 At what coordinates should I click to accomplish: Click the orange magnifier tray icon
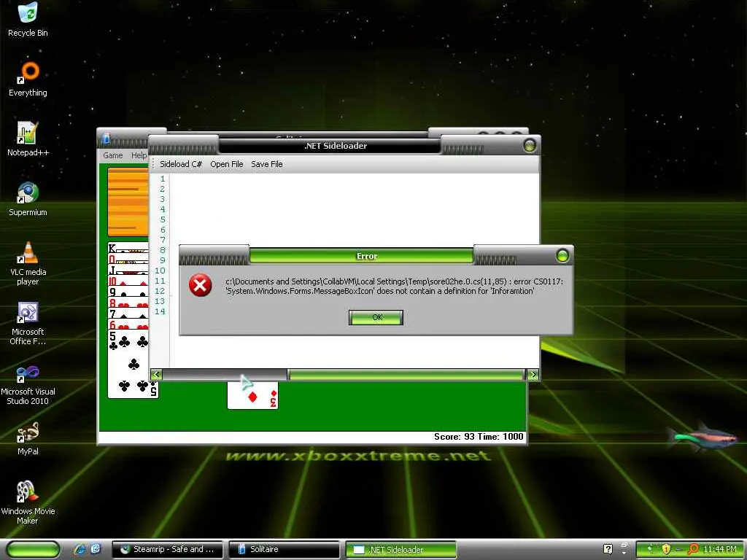693,549
